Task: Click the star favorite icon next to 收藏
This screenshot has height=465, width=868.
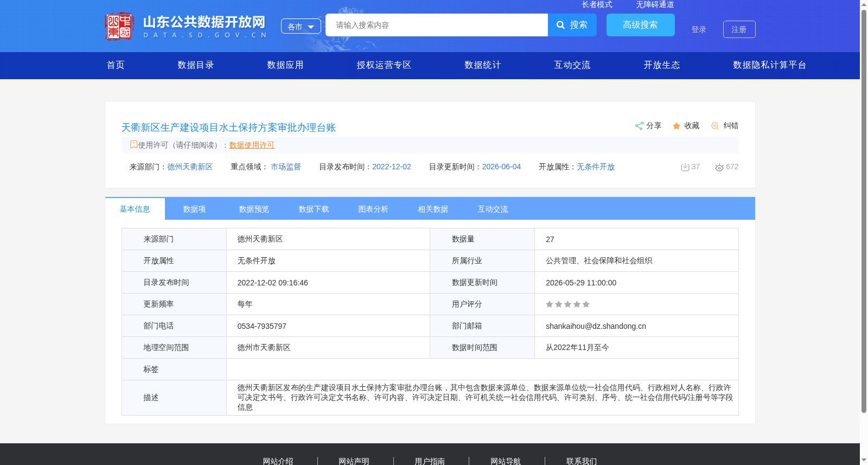Action: coord(676,126)
